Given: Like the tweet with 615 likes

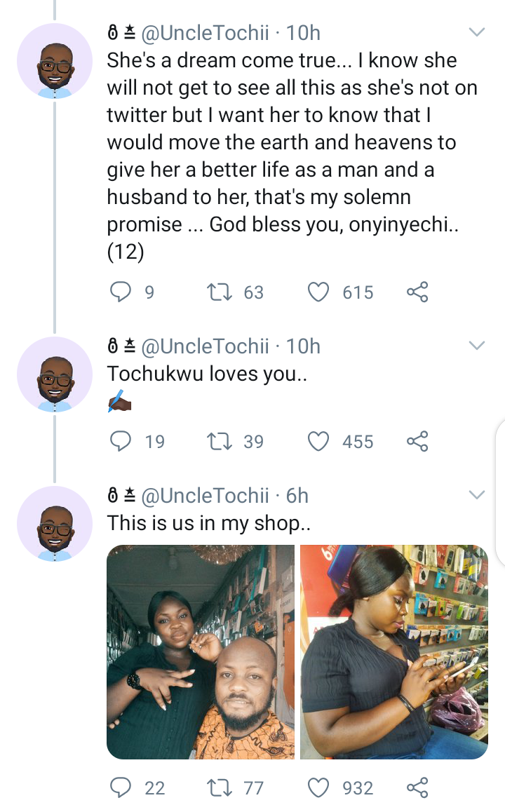Looking at the screenshot, I should click(318, 292).
